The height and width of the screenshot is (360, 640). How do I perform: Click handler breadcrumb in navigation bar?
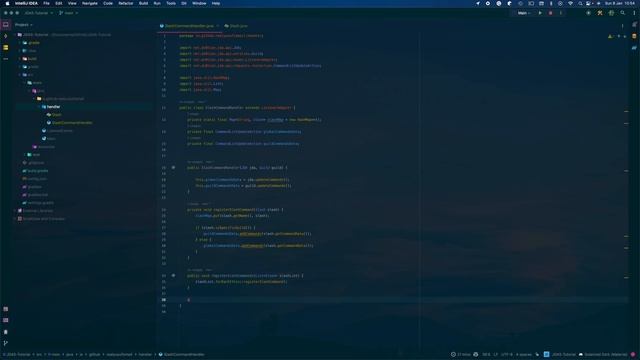145,354
